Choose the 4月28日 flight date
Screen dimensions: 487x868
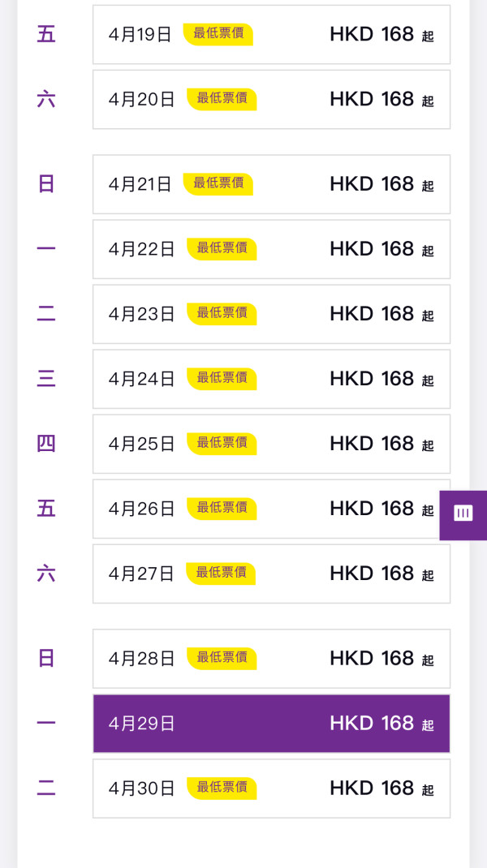[x=271, y=659]
